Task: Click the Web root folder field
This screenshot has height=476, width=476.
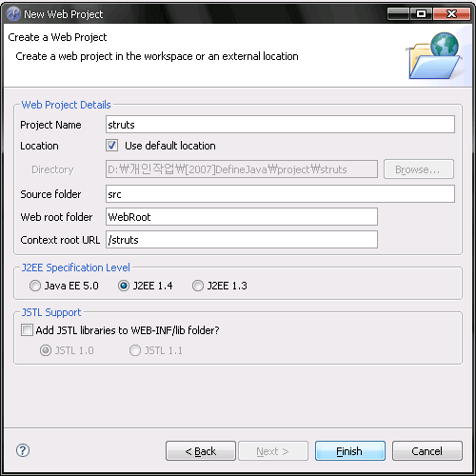Action: click(242, 217)
